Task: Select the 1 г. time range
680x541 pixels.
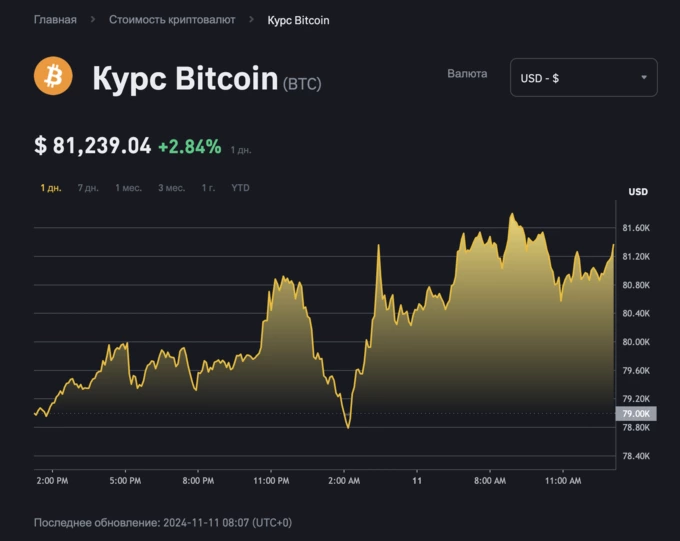Action: (x=208, y=188)
